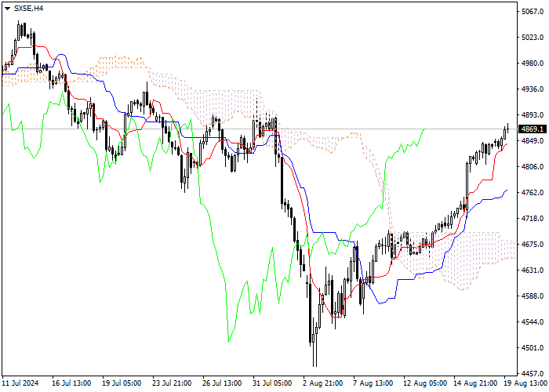Image resolution: width=549 pixels, height=392 pixels.
Task: Click the 4544.0 price axis label
Action: (533, 322)
